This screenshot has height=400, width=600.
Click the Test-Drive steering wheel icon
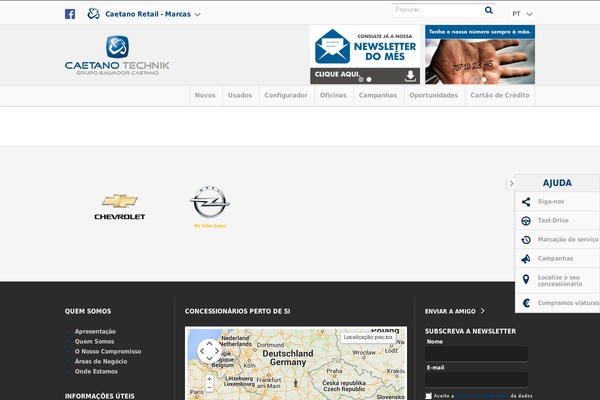[x=526, y=221]
